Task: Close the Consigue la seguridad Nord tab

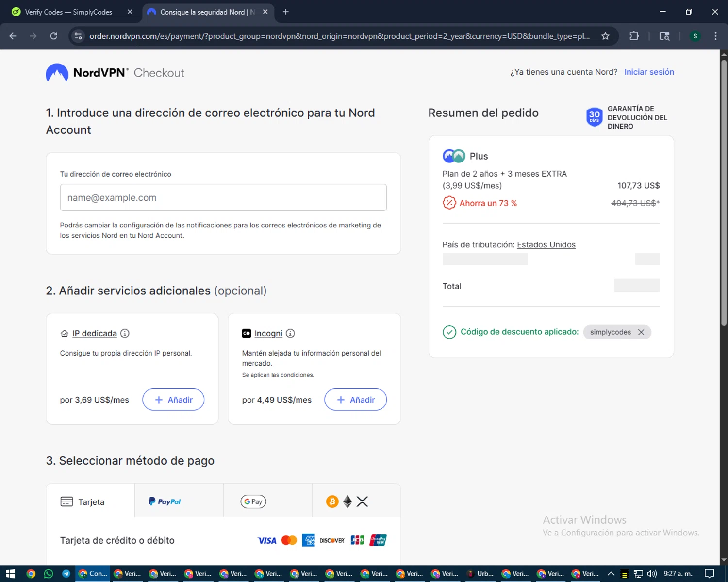Action: click(x=265, y=12)
